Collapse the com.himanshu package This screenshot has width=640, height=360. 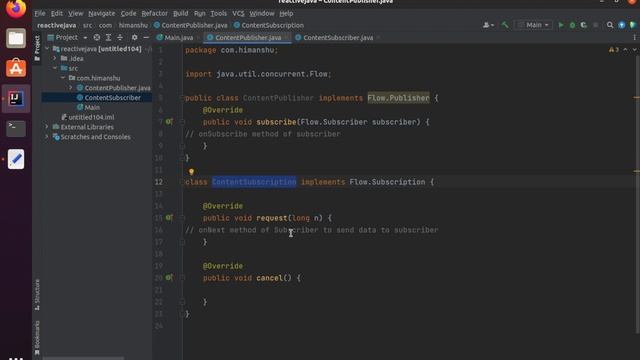coord(62,78)
